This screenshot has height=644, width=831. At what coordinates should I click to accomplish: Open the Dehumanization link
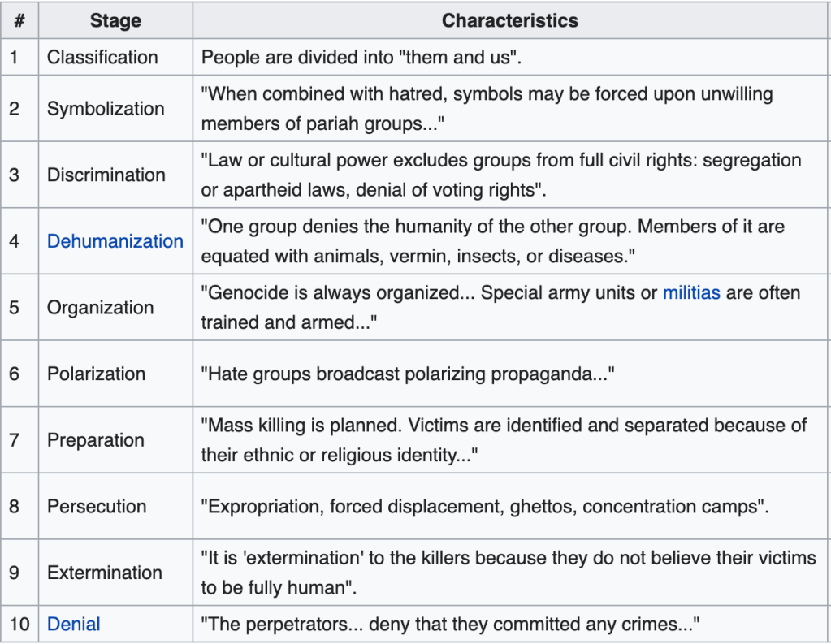tap(115, 241)
